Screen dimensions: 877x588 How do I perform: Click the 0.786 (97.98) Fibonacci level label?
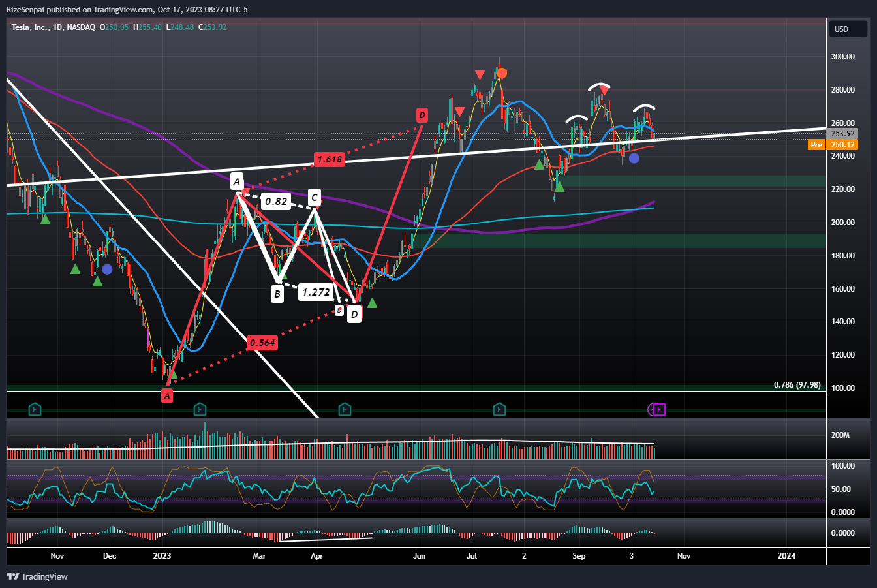point(797,385)
